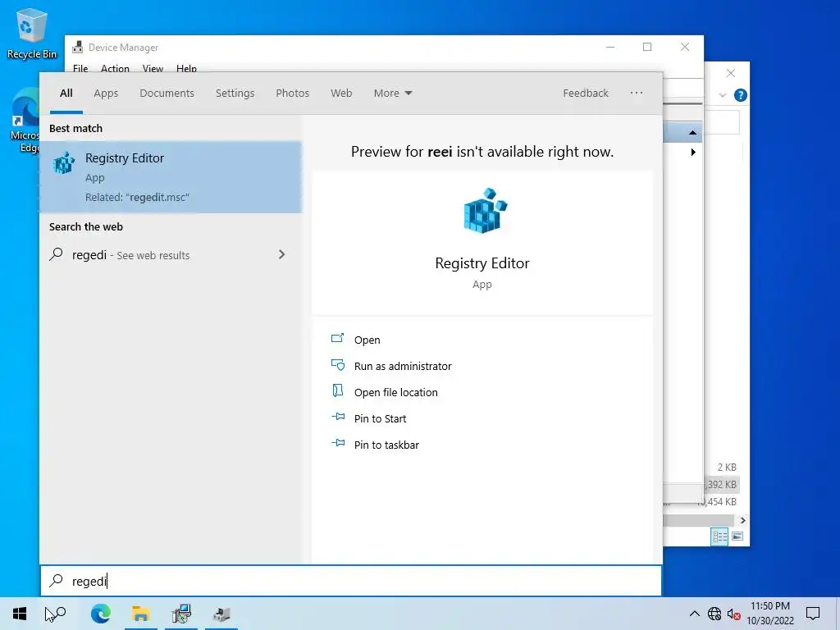Viewport: 840px width, 630px height.
Task: Open the Windows Start button
Action: [x=20, y=614]
